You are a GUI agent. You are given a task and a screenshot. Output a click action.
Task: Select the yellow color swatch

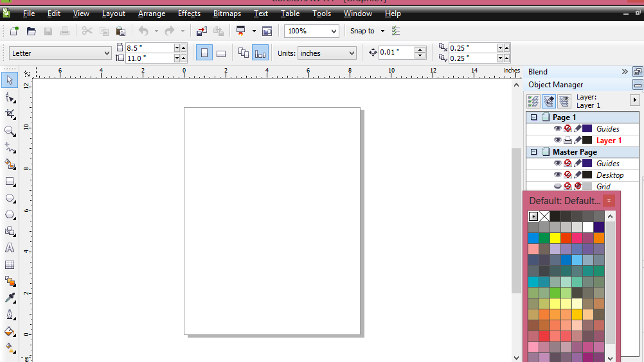point(555,237)
